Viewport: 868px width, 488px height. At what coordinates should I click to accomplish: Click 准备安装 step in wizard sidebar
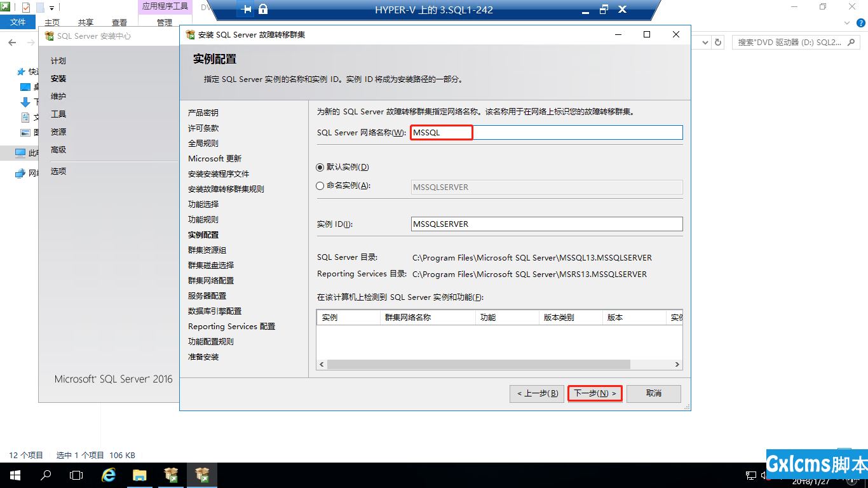coord(203,357)
